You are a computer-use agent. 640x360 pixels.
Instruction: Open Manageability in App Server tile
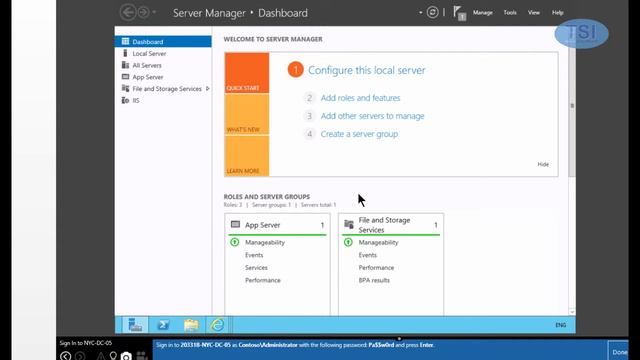[x=265, y=242]
